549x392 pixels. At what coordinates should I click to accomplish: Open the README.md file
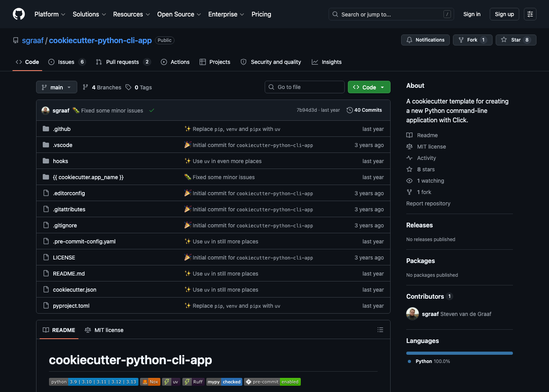click(x=69, y=274)
